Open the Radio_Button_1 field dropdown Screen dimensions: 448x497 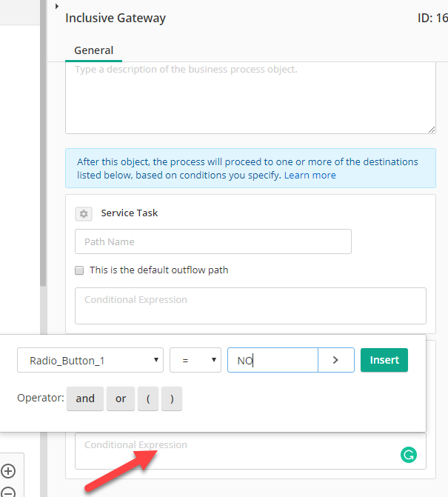(90, 360)
